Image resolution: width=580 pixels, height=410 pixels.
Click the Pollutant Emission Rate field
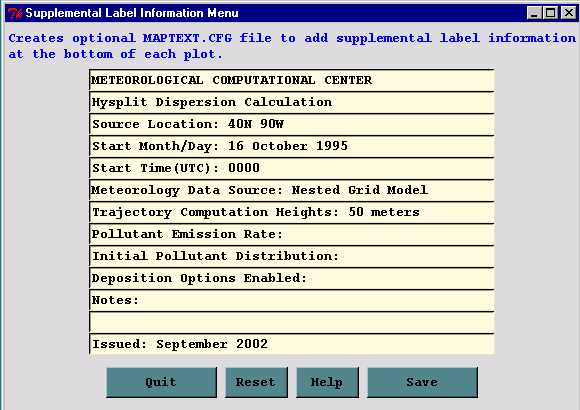click(291, 234)
